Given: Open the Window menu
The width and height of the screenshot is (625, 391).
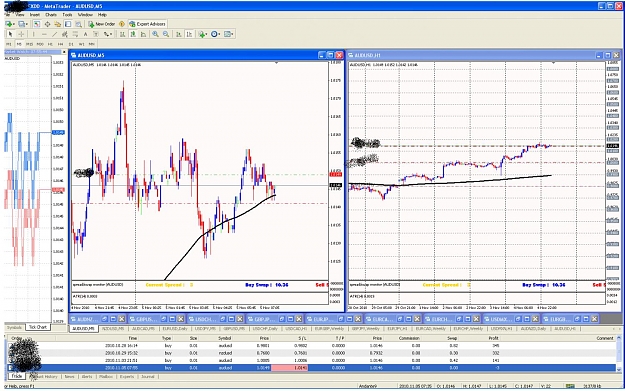Looking at the screenshot, I should (x=85, y=15).
